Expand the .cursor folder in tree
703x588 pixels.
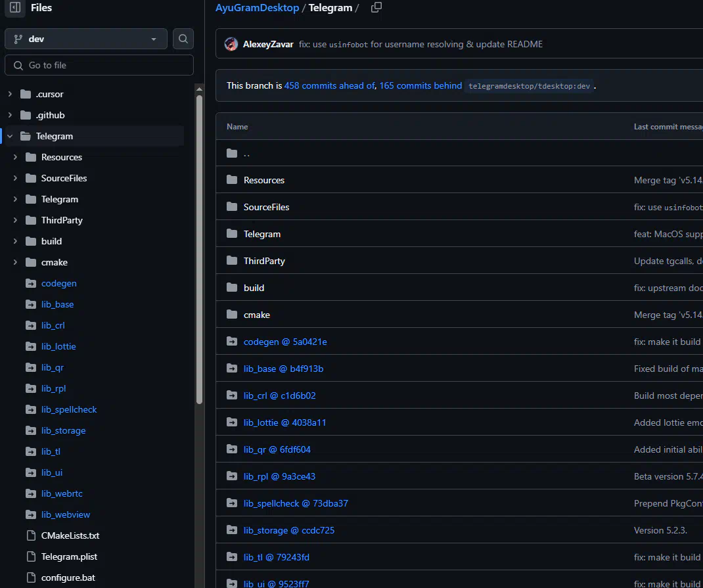(10, 94)
